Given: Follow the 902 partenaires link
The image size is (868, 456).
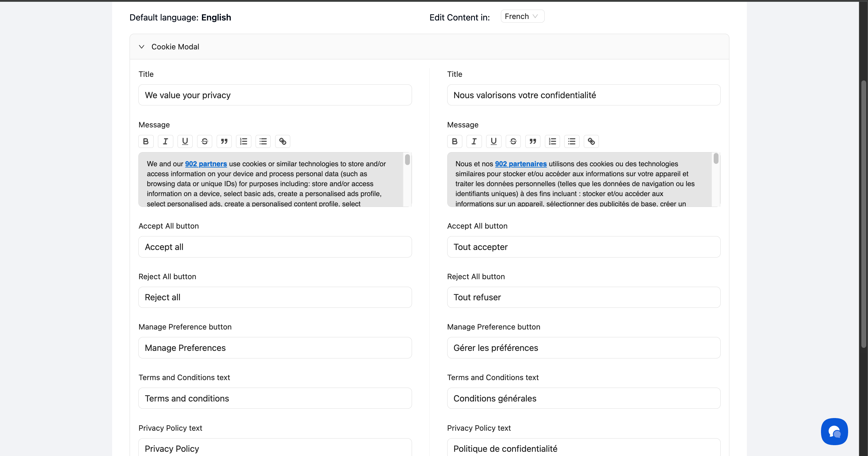Looking at the screenshot, I should tap(520, 164).
